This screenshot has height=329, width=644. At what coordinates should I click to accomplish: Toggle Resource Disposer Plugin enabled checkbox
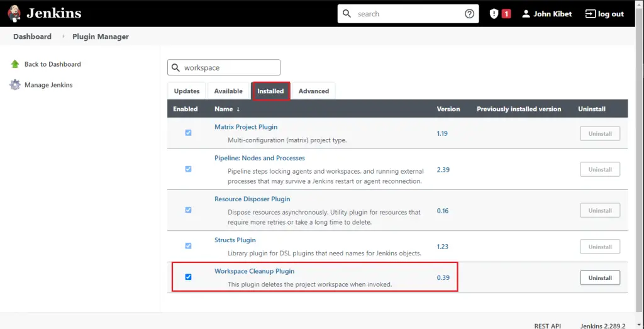tap(188, 210)
